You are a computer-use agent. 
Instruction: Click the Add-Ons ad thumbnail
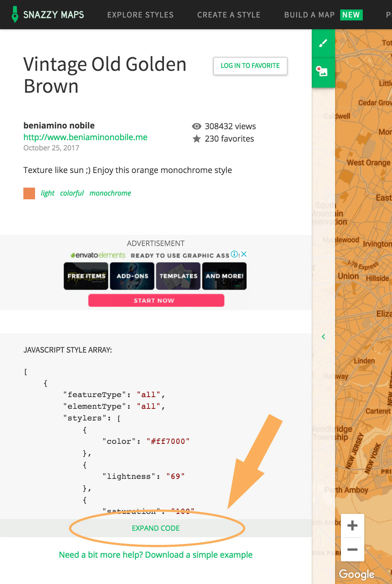(132, 276)
